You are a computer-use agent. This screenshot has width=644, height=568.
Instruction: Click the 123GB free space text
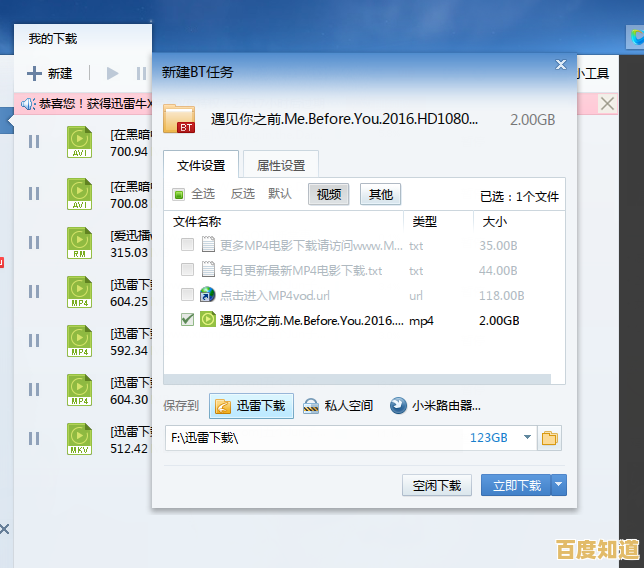[x=489, y=437]
